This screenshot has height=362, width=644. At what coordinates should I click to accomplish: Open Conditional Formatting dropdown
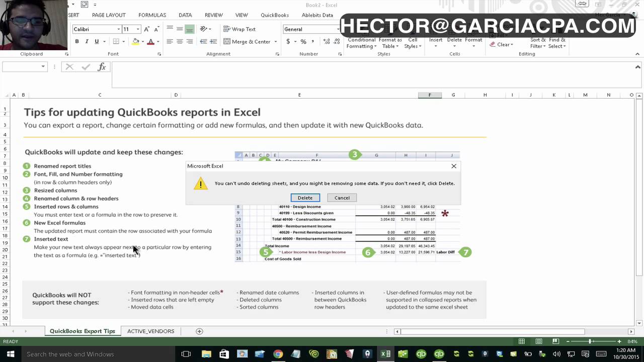(361, 43)
